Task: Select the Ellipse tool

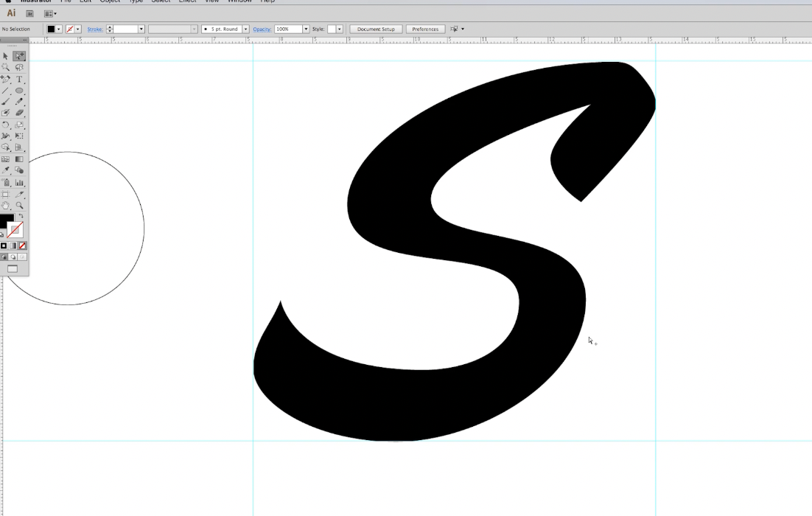Action: [20, 91]
